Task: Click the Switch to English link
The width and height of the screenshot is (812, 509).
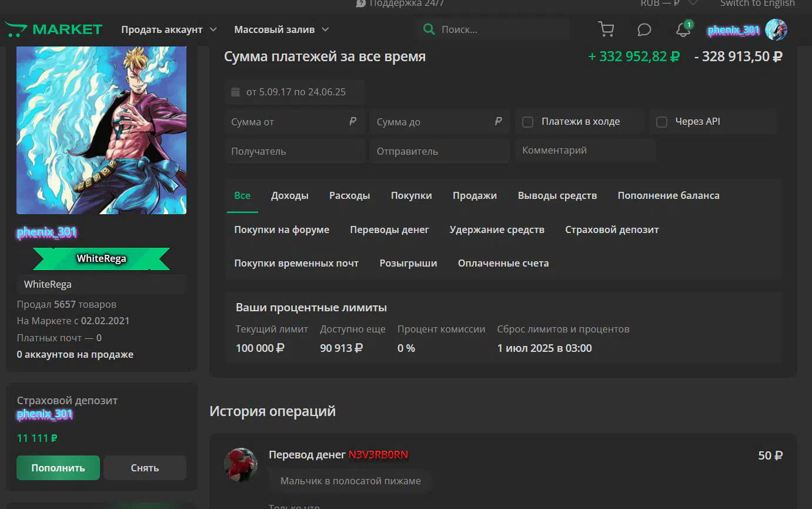Action: coord(757,4)
